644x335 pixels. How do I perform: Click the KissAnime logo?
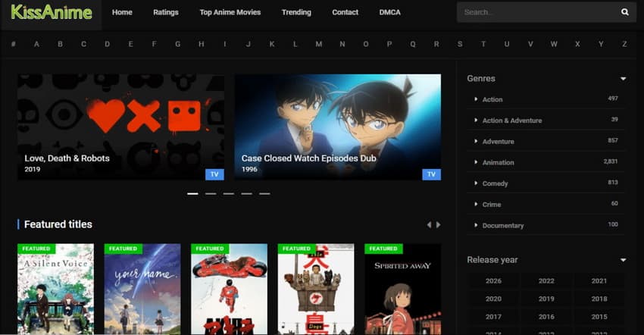pos(52,12)
